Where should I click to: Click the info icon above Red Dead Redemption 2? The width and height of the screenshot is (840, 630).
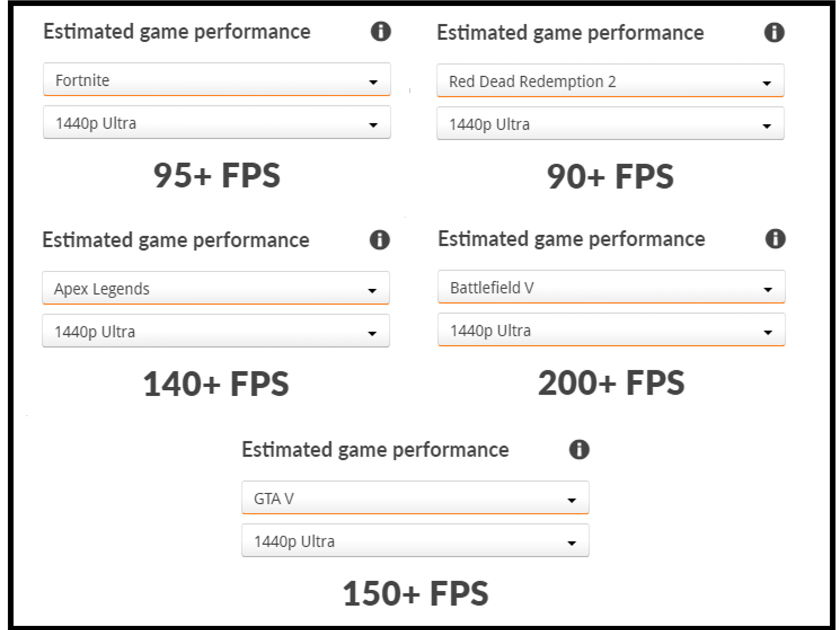tap(774, 32)
